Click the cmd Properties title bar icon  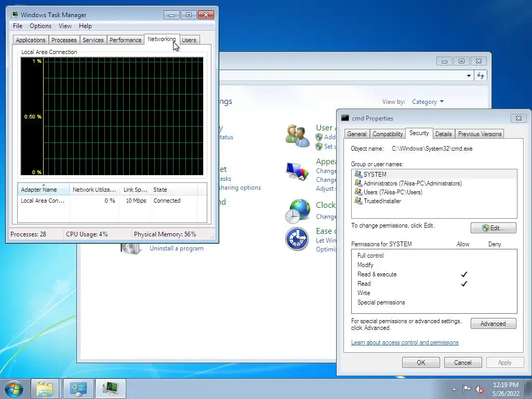345,118
